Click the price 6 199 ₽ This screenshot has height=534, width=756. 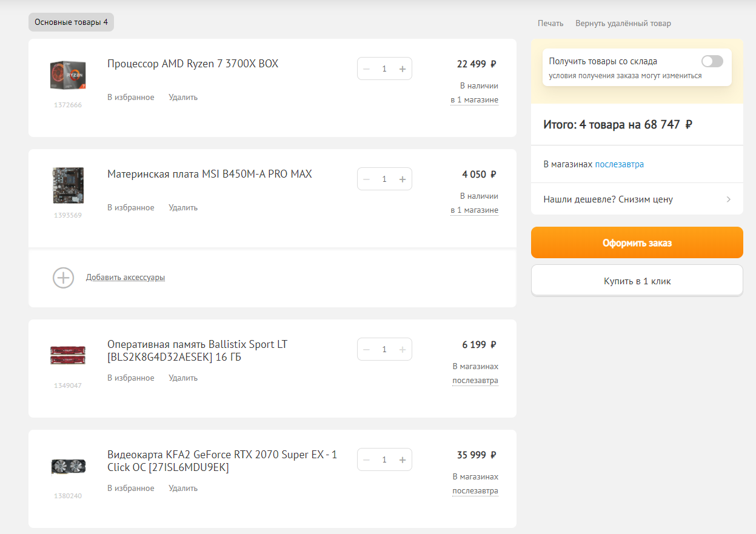(x=480, y=345)
